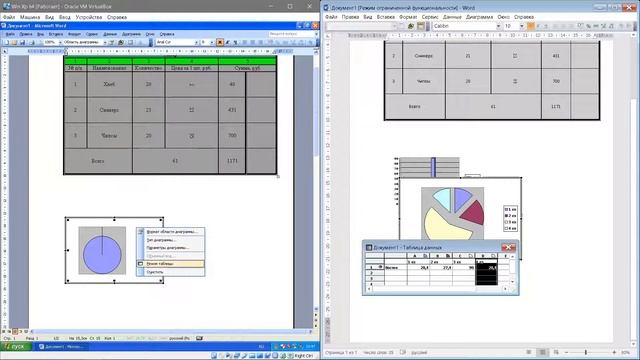
Task: Open font size 10 dropdown in right Word
Action: [522, 26]
